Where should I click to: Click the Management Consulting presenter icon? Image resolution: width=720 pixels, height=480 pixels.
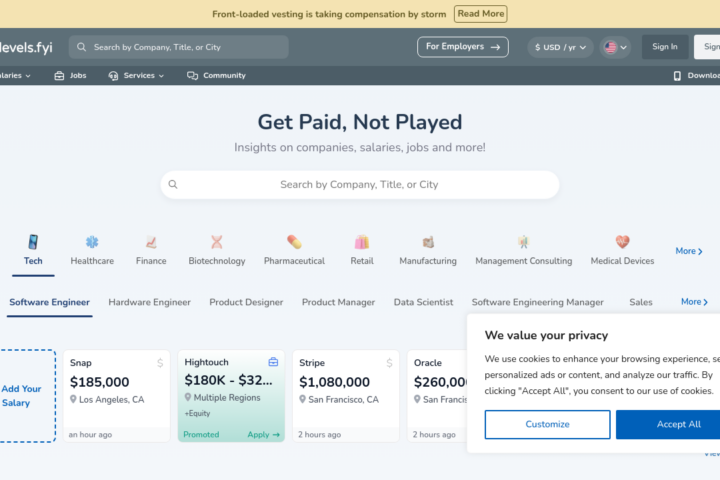[523, 242]
